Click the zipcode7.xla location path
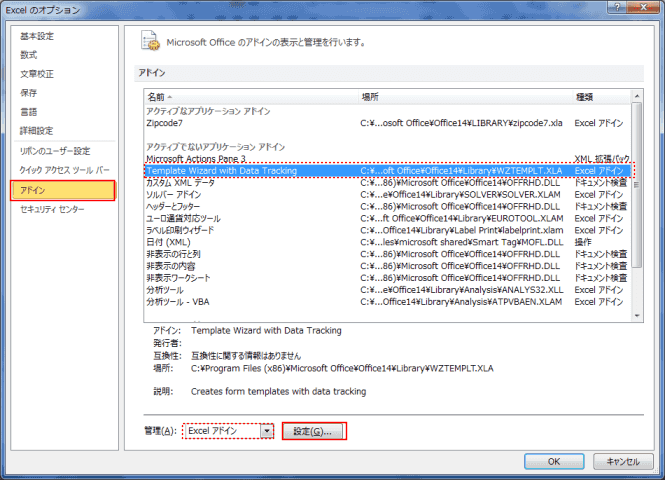 (461, 123)
